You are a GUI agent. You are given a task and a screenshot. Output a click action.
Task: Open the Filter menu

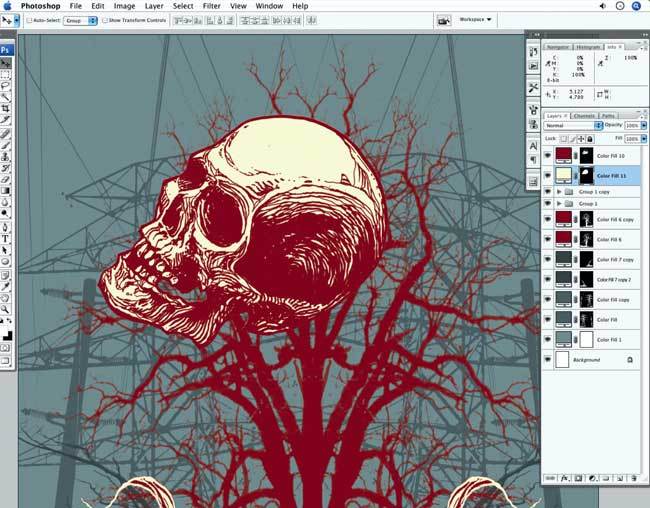(x=211, y=6)
